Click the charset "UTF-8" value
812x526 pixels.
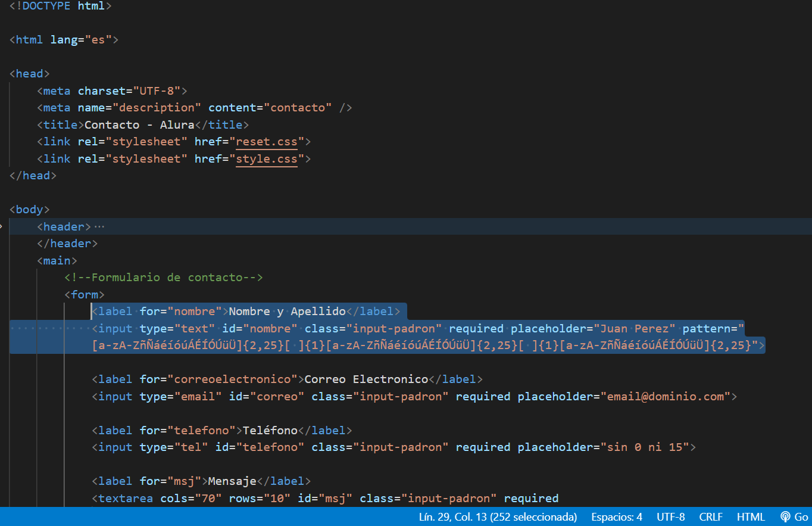(157, 91)
